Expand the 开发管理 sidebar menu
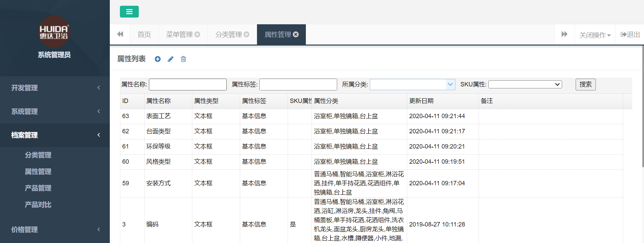Screen dimensions: 644x243 click(55, 88)
